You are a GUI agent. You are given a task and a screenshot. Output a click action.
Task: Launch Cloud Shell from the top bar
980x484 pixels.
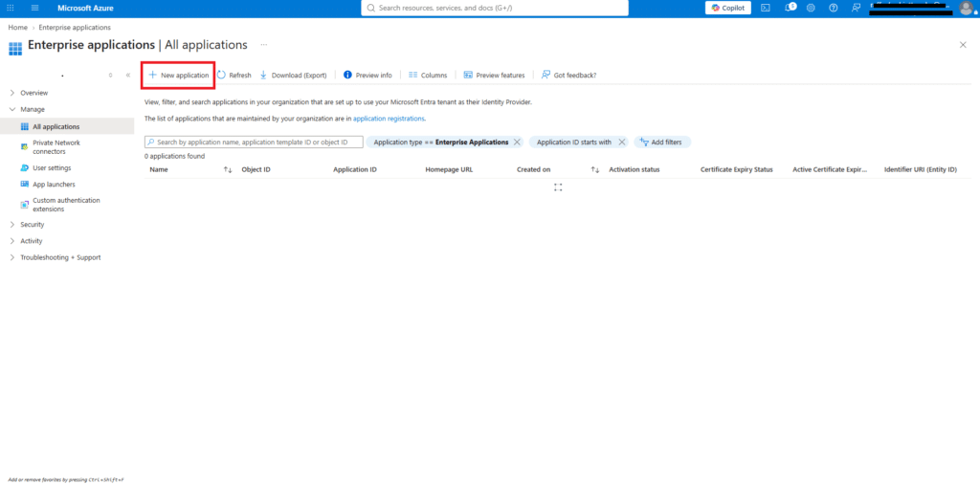(x=765, y=8)
